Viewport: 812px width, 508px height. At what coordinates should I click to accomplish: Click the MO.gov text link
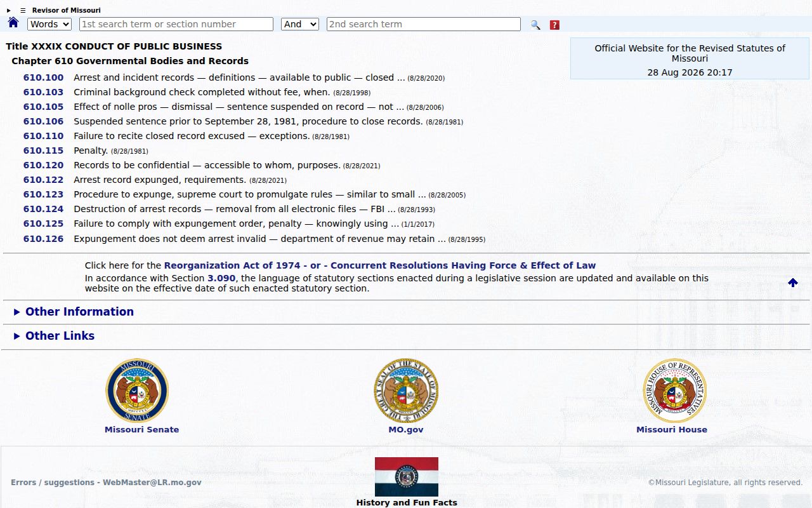click(x=406, y=430)
